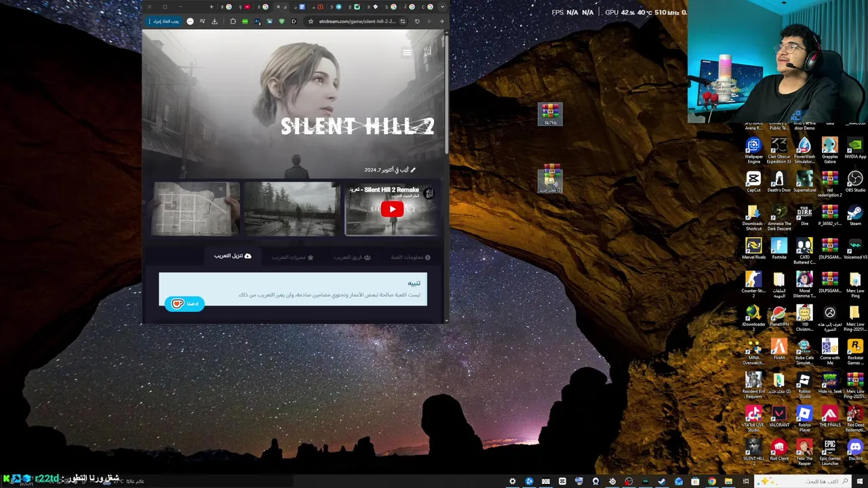Click the etrdream.com address bar

pos(356,21)
